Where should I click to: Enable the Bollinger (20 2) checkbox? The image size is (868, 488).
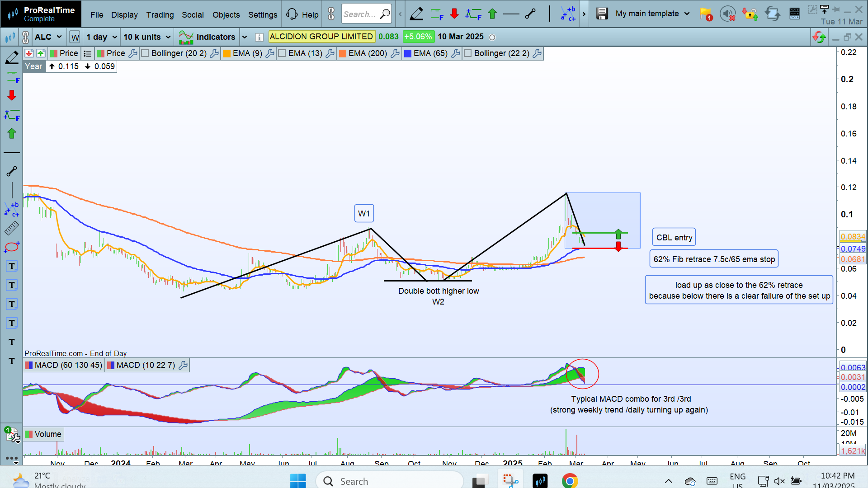(x=145, y=53)
